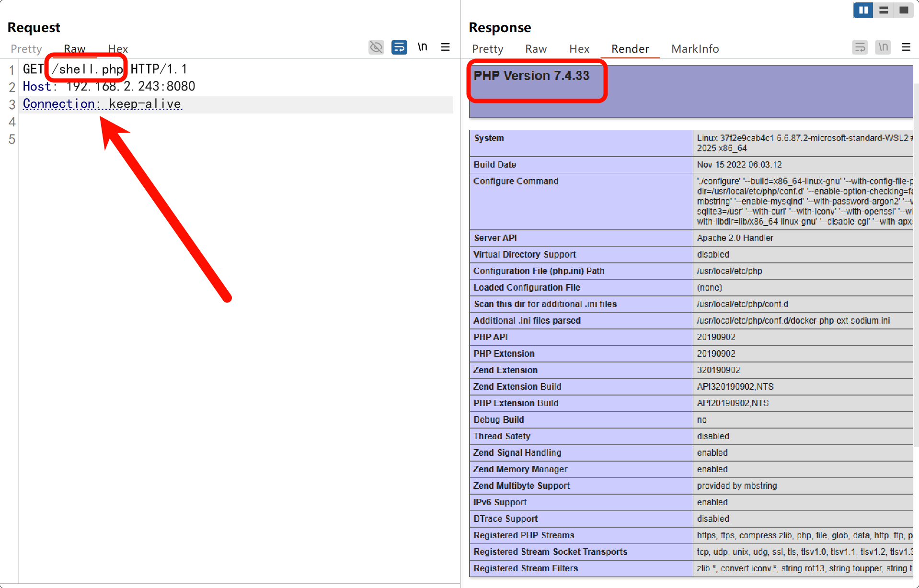Image resolution: width=919 pixels, height=588 pixels.
Task: Click the rendered page vertical scrollbar
Action: pos(916,263)
